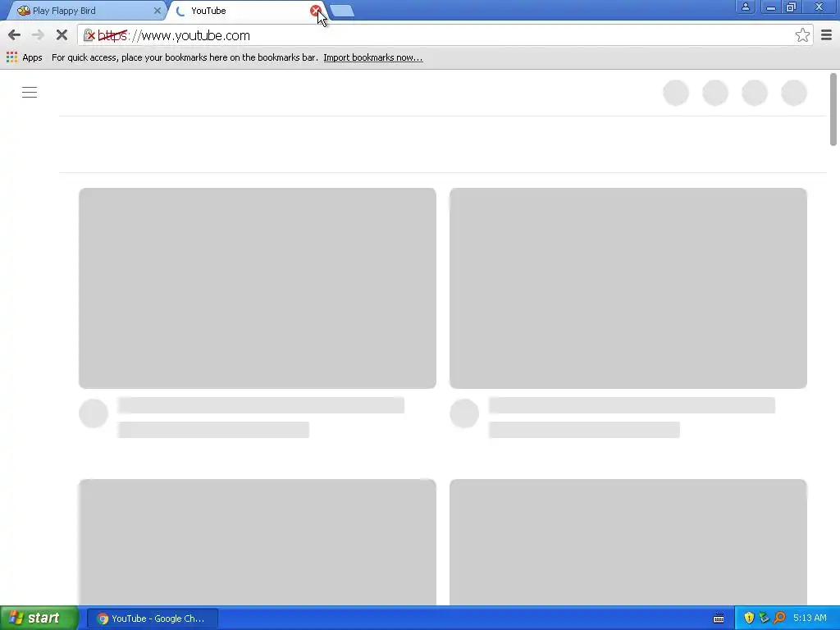Open the Windows Start menu
The height and width of the screenshot is (630, 840).
[x=39, y=619]
